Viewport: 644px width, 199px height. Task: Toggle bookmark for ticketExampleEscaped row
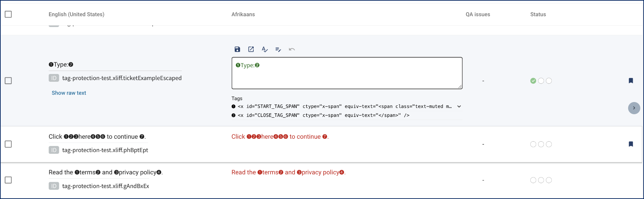pyautogui.click(x=631, y=80)
